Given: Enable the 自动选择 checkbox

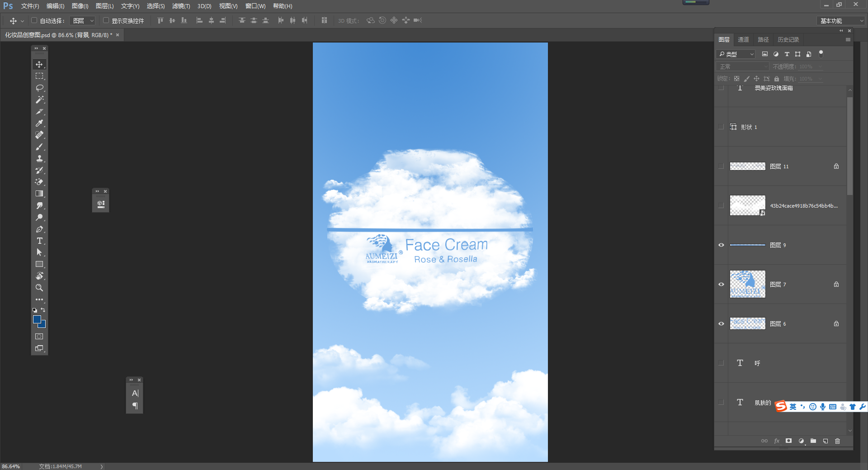Looking at the screenshot, I should pos(34,20).
